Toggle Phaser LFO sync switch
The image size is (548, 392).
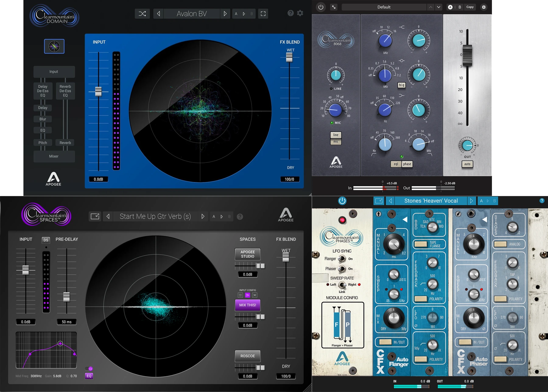pyautogui.click(x=342, y=269)
